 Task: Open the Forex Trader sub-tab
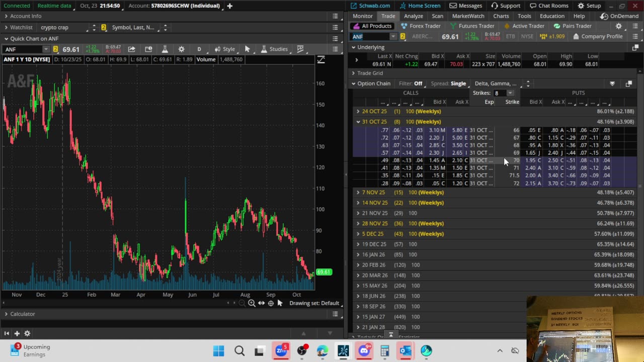pos(421,26)
